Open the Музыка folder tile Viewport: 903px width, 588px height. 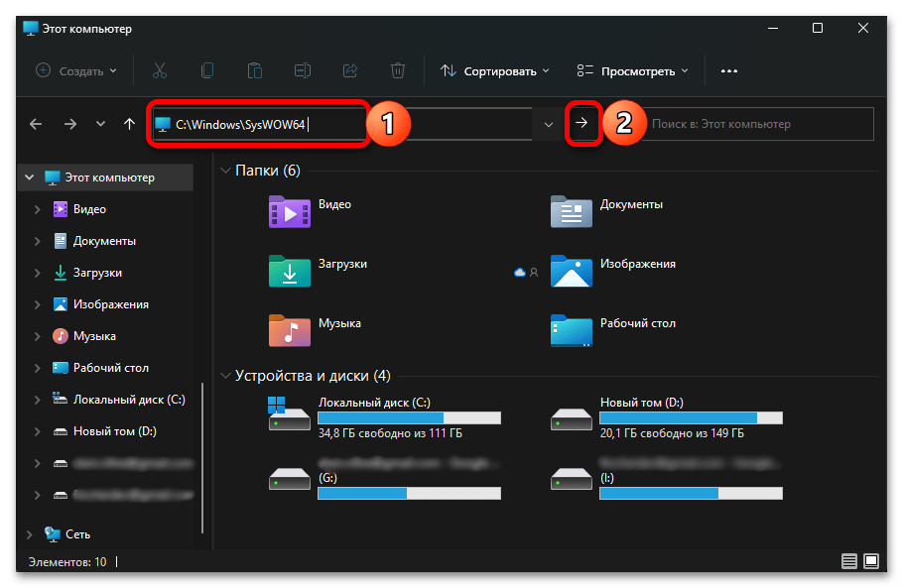click(x=315, y=330)
